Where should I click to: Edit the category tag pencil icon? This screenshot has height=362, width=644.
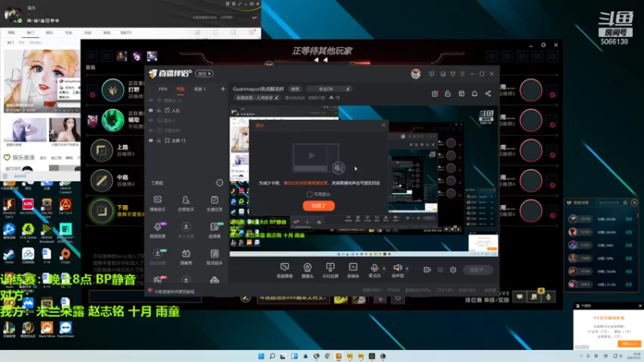point(276,97)
